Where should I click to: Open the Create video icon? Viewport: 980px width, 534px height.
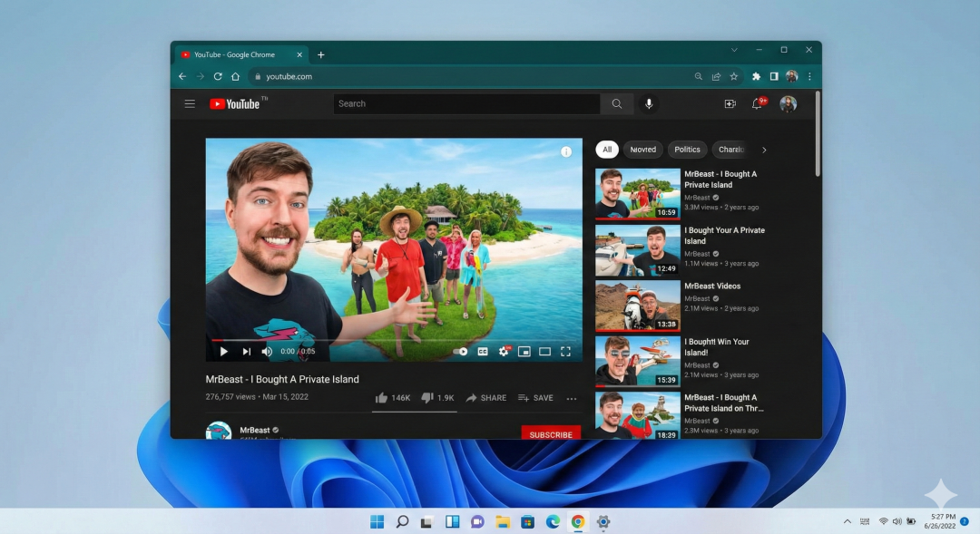tap(730, 103)
